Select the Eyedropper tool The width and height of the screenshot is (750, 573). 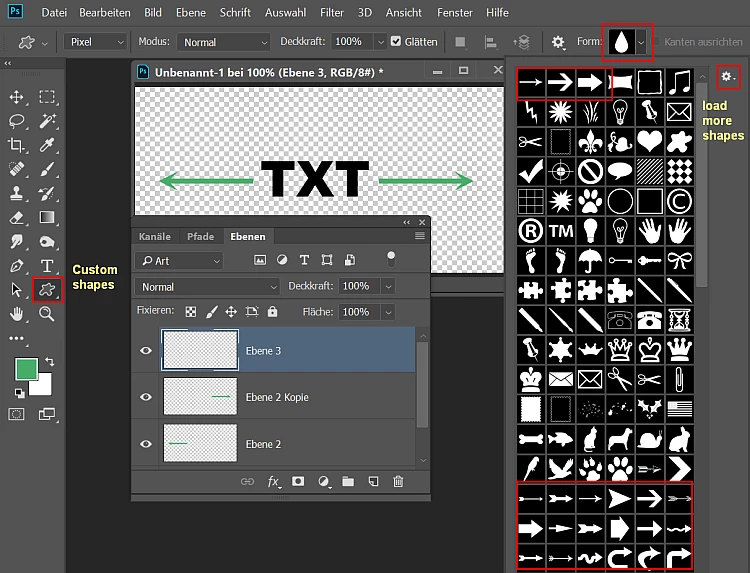pyautogui.click(x=47, y=145)
